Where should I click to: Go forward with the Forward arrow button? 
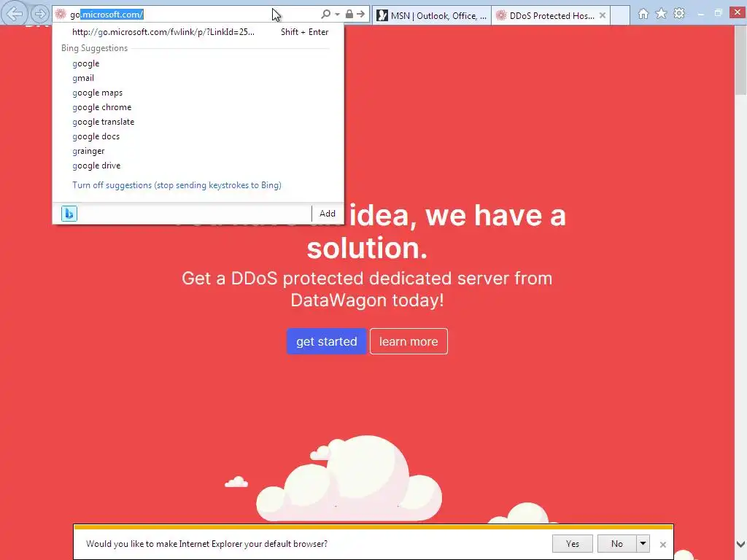40,15
